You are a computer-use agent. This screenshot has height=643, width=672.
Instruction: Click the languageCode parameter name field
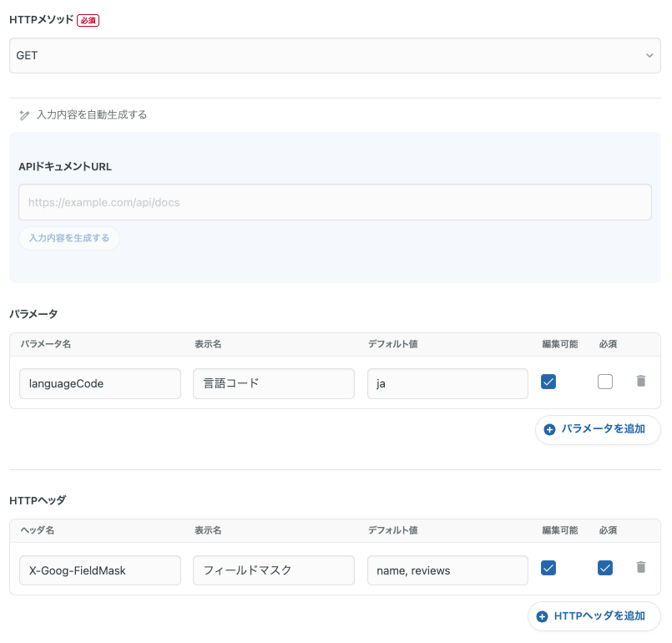99,383
